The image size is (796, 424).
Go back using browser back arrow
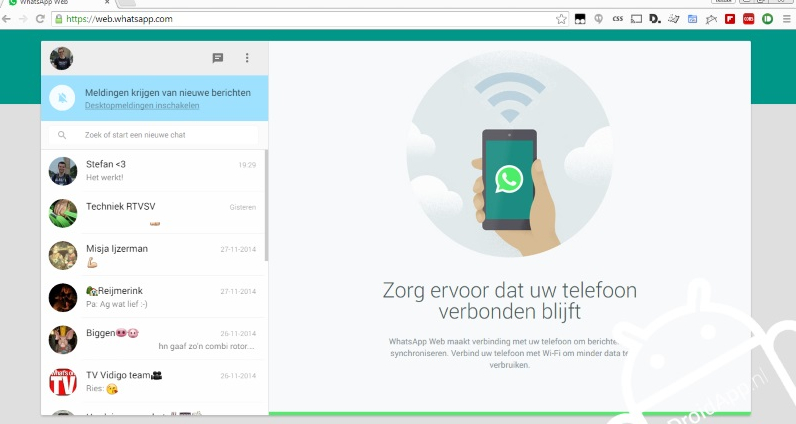(x=6, y=19)
